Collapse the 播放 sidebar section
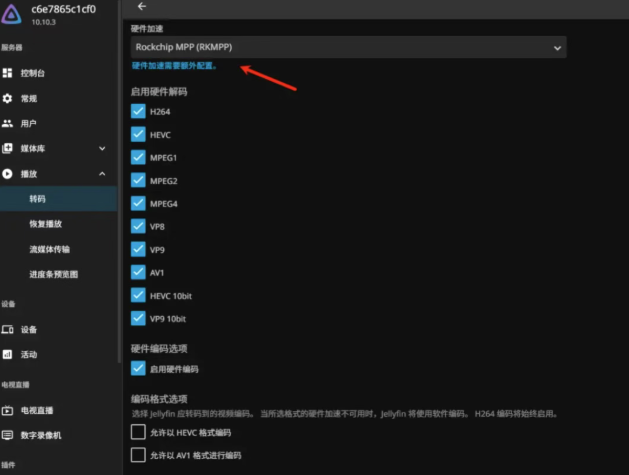 coord(102,174)
